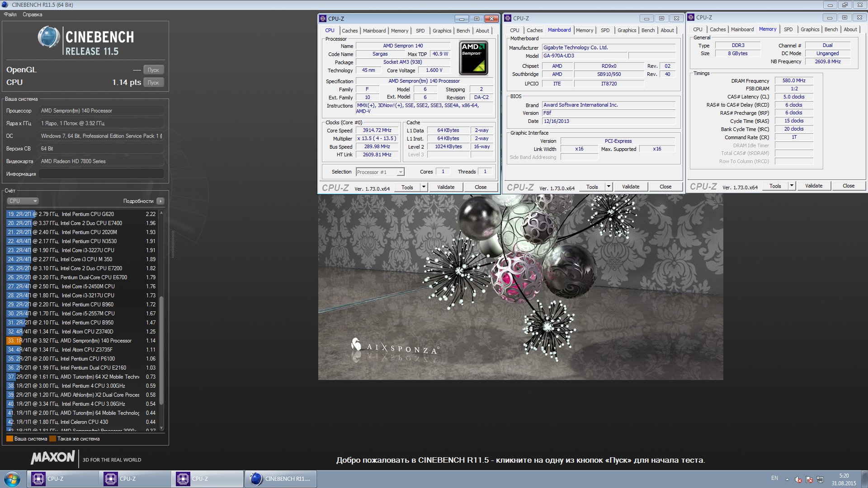Open Tools dropdown arrow in Mainboard CPU-Z window
868x488 pixels.
[x=609, y=187]
